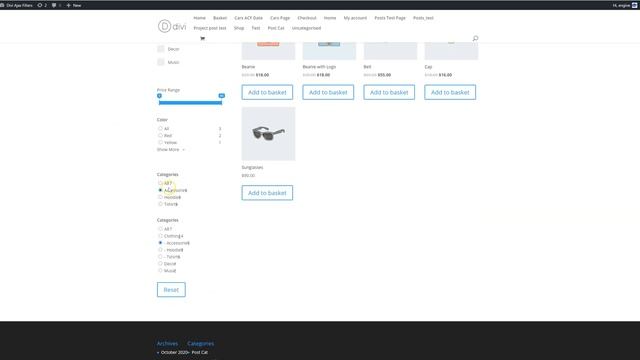This screenshot has height=360, width=640.
Task: Add the Sunglasses to basket
Action: 267,193
